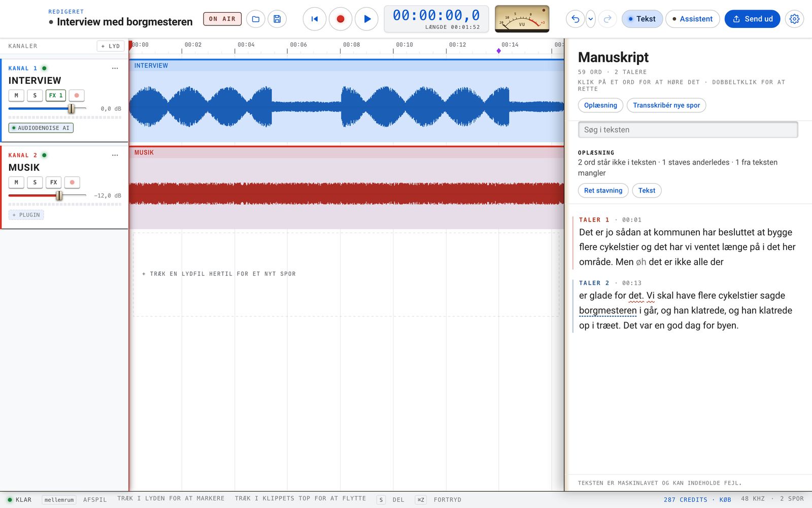812x508 pixels.
Task: Open the FX 1 effects on INTERVIEW
Action: tap(56, 96)
